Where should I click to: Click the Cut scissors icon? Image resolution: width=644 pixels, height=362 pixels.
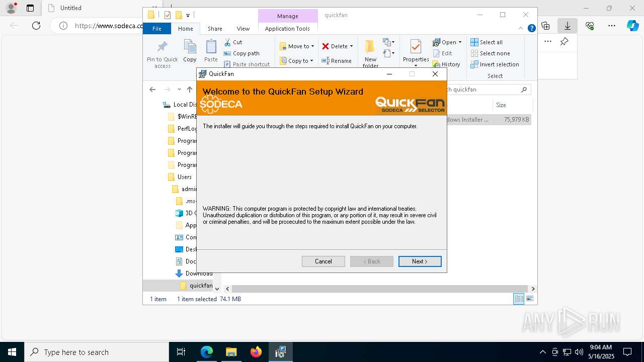tap(227, 42)
